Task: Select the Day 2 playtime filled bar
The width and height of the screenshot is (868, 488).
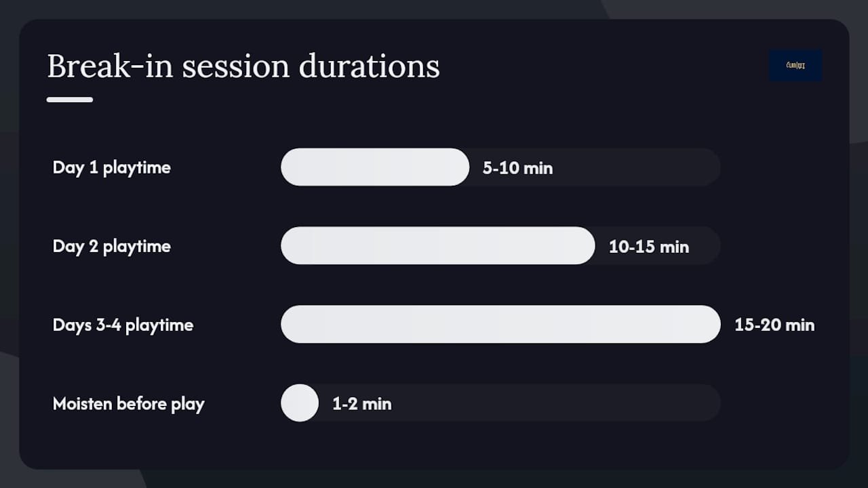Action: pyautogui.click(x=438, y=245)
